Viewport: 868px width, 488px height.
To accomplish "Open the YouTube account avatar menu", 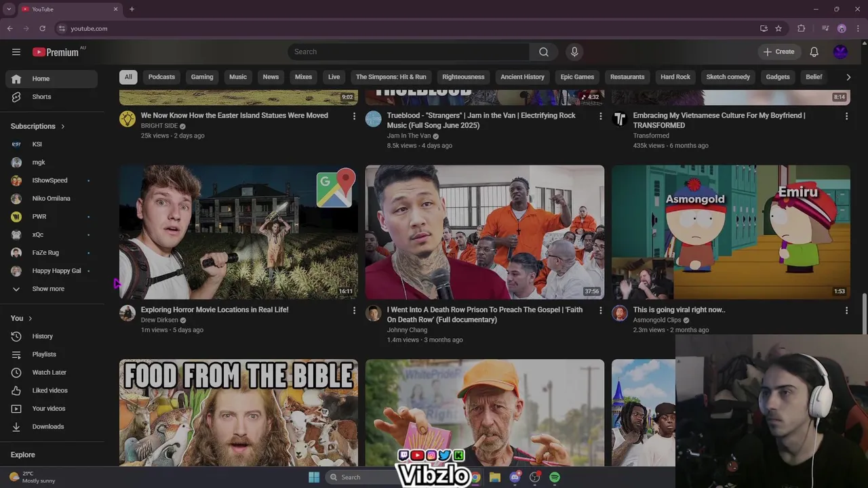I will (841, 52).
